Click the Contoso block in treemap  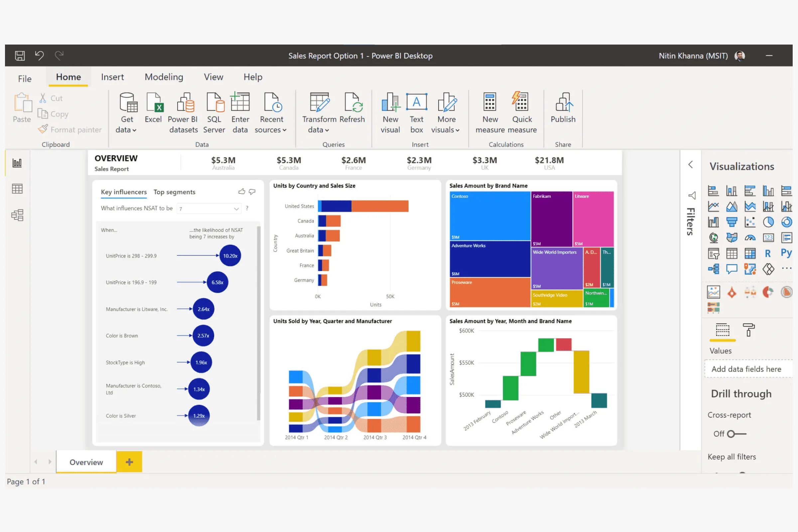(x=489, y=216)
